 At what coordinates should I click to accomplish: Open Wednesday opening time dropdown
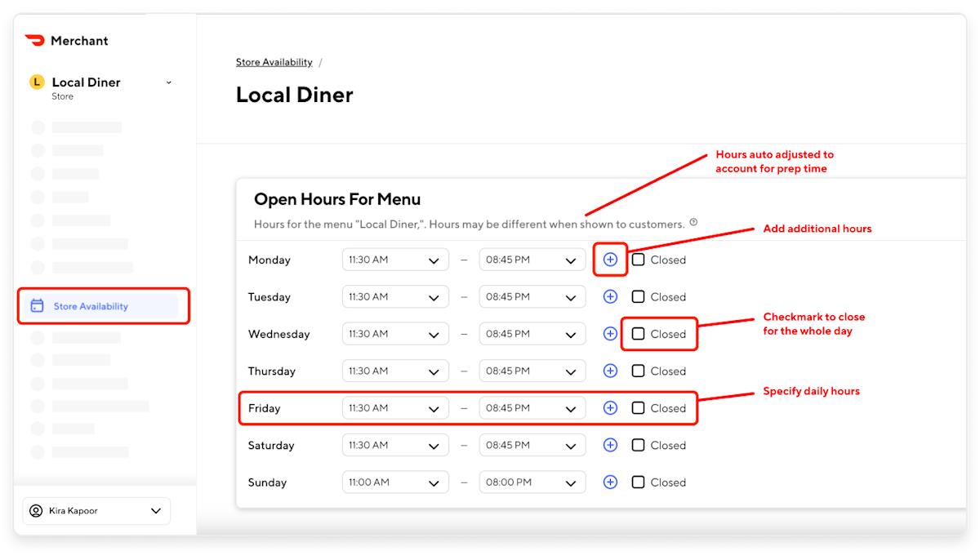[x=395, y=334]
